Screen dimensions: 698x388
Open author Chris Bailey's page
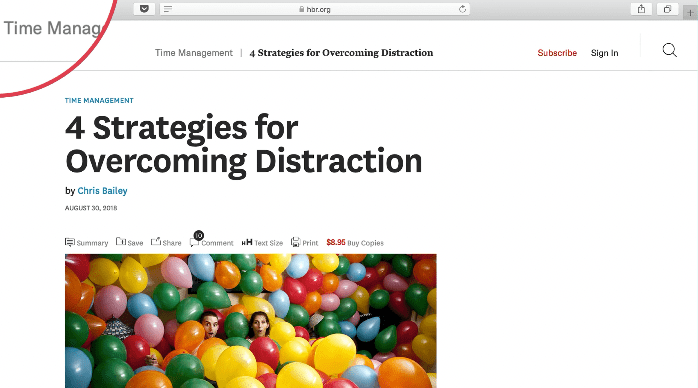[x=102, y=191]
